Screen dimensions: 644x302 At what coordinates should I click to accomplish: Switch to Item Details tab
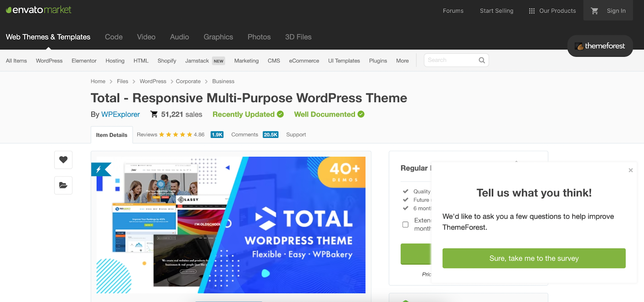pos(111,135)
